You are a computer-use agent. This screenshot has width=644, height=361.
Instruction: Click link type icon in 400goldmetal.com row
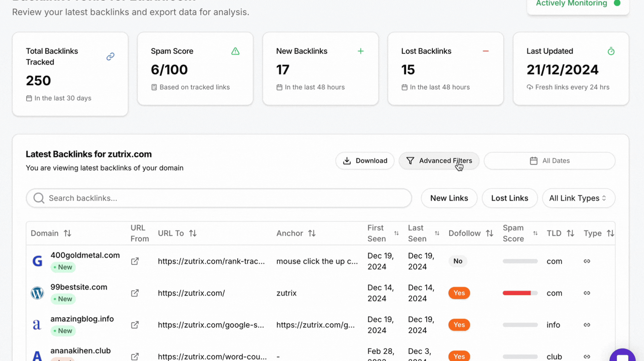[x=587, y=261]
